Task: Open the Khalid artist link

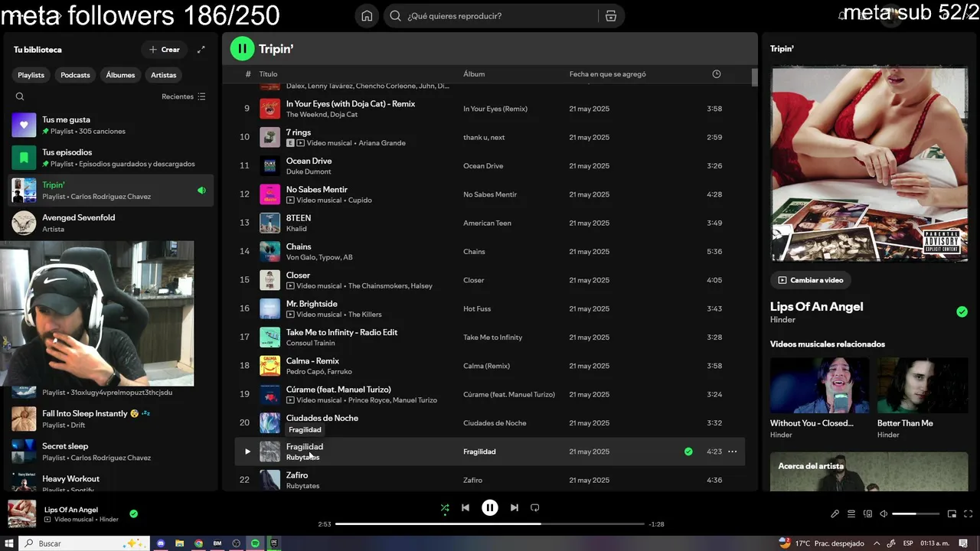Action: [x=296, y=229]
